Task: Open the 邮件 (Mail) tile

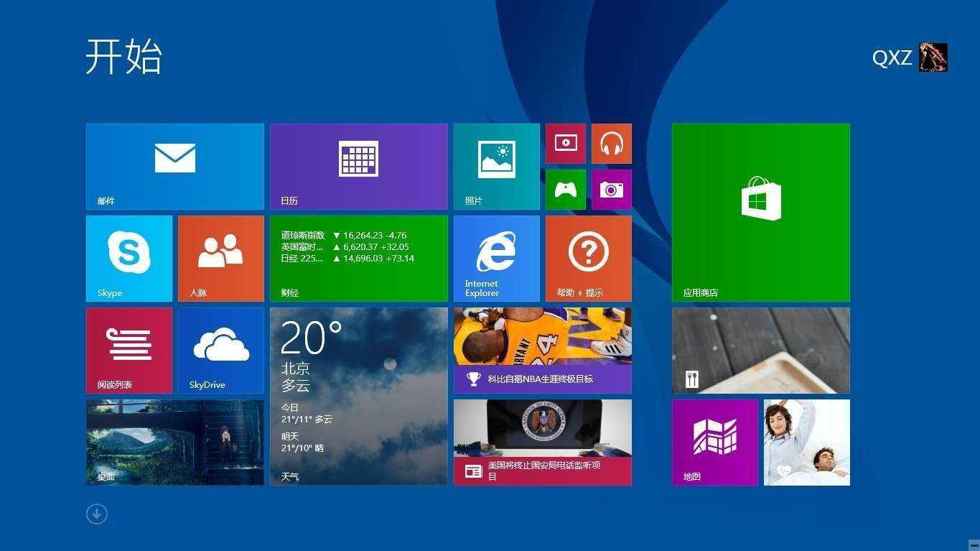Action: tap(174, 165)
